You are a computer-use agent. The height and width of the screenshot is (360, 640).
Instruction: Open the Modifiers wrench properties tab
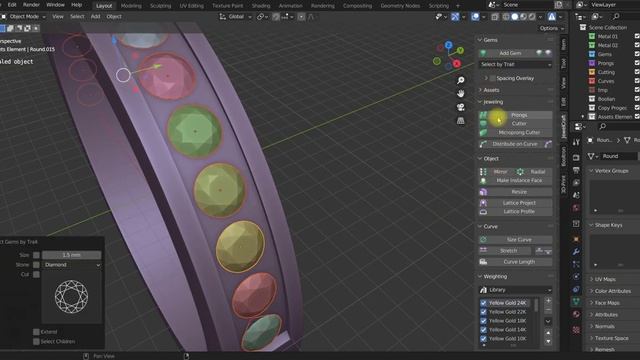(x=576, y=252)
